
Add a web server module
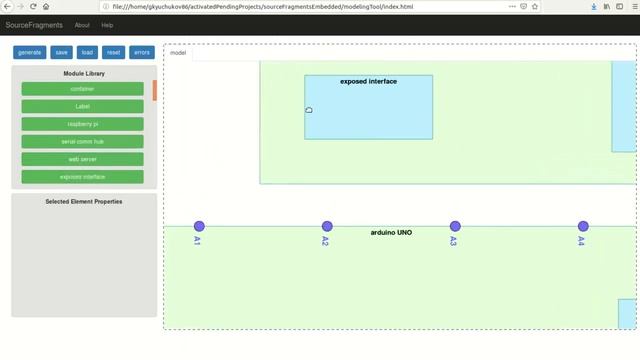point(82,159)
